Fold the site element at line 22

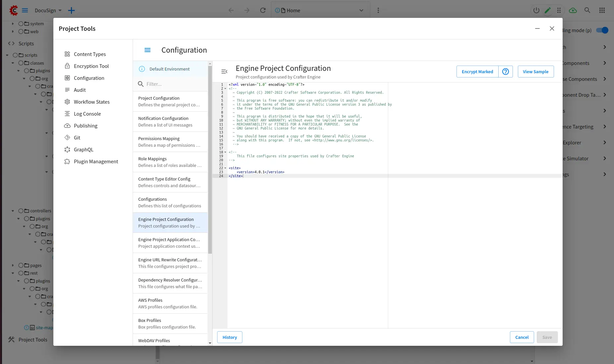pos(225,168)
